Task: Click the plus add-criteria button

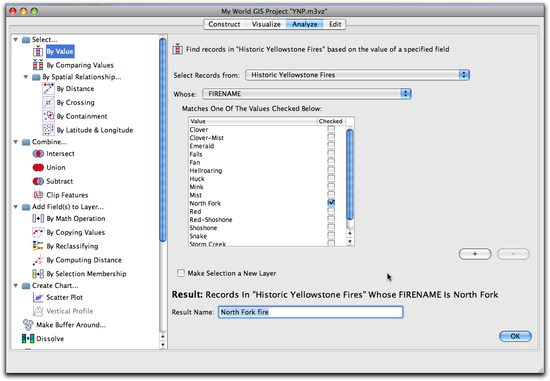Action: pyautogui.click(x=475, y=254)
